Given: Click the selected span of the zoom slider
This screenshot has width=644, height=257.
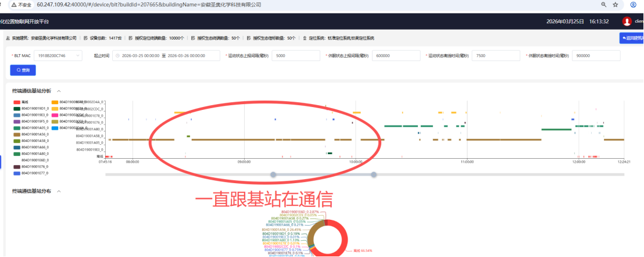Looking at the screenshot, I should coord(323,174).
